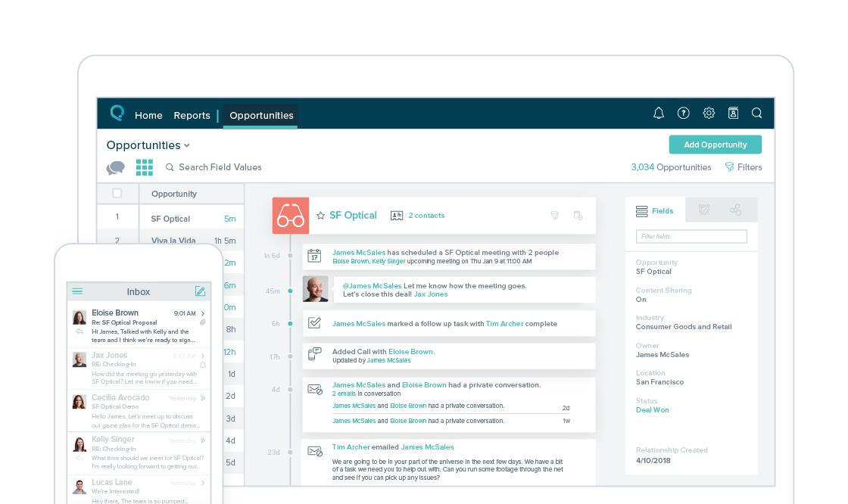Open the notifications bell
The width and height of the screenshot is (848, 504).
point(658,113)
